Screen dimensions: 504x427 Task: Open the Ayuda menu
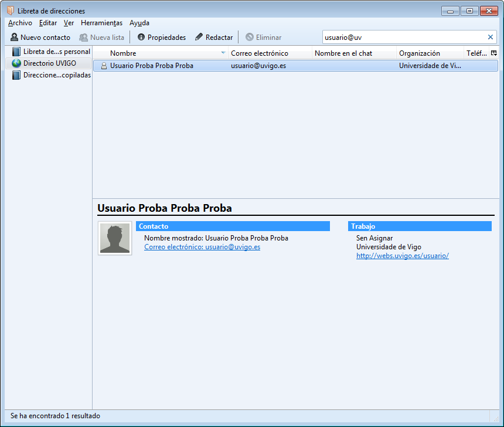coord(139,23)
